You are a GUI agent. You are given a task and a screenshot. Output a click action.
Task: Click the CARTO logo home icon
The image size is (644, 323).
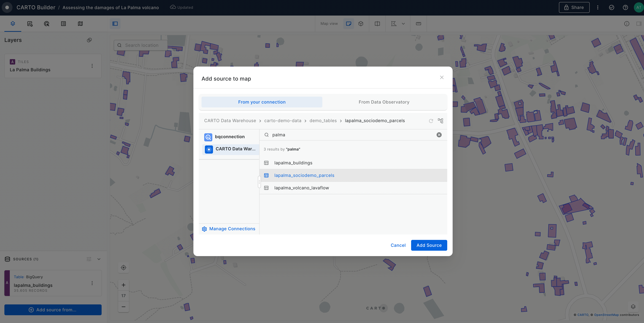click(7, 7)
